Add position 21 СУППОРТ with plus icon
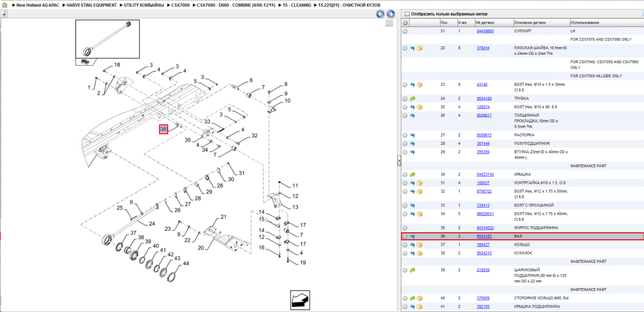This screenshot has width=644, height=312. (405, 31)
